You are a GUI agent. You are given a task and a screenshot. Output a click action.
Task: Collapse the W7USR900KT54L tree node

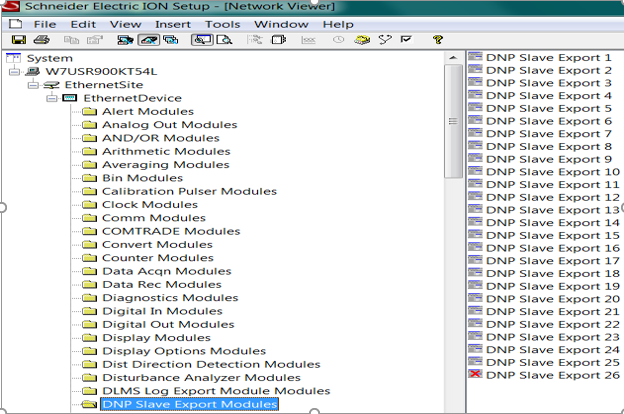[15, 72]
